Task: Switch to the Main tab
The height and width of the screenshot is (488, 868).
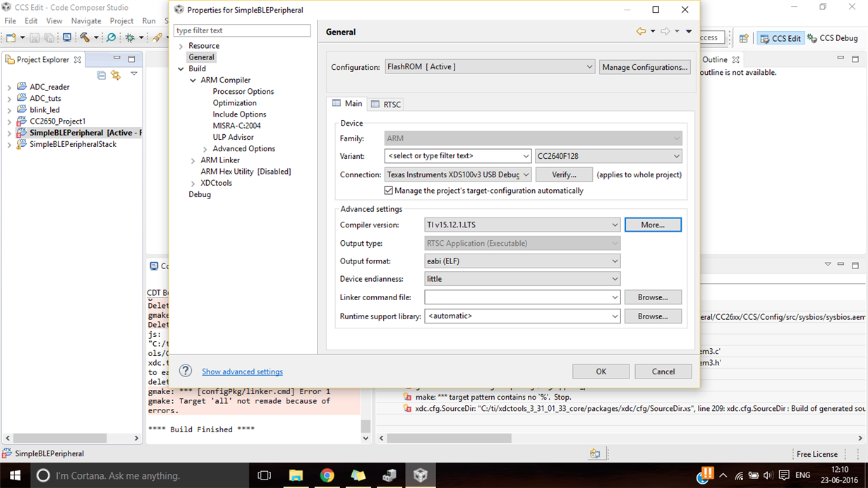Action: pyautogui.click(x=347, y=104)
